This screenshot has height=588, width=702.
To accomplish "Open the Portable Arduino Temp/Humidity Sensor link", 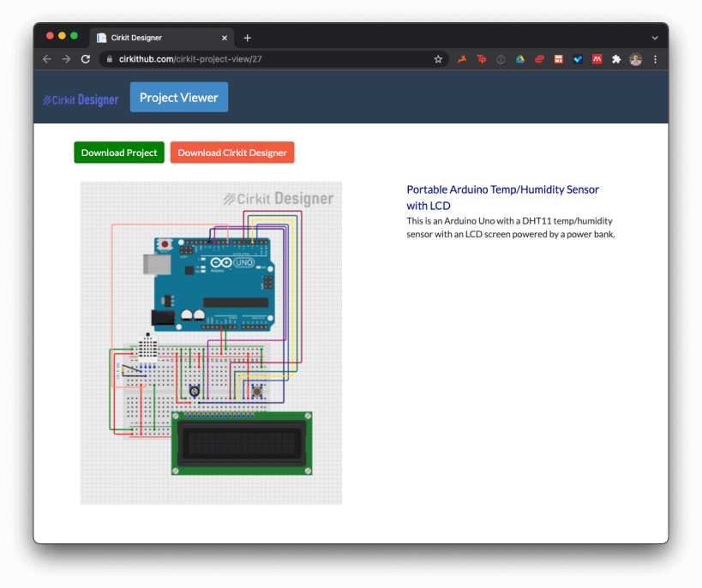I will 502,197.
